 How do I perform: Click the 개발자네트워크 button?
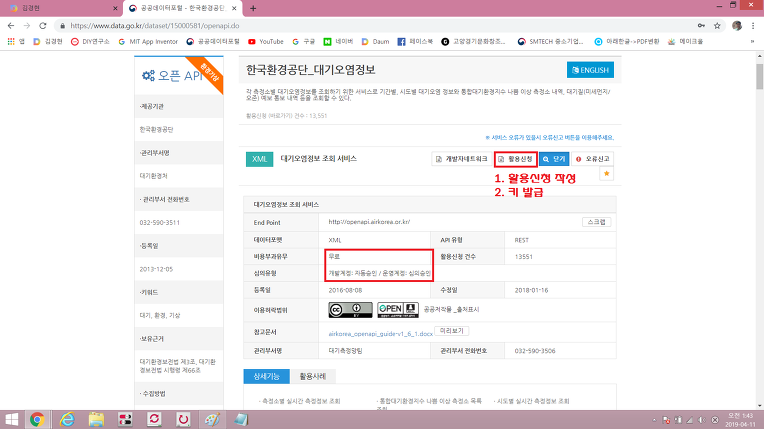tap(462, 159)
